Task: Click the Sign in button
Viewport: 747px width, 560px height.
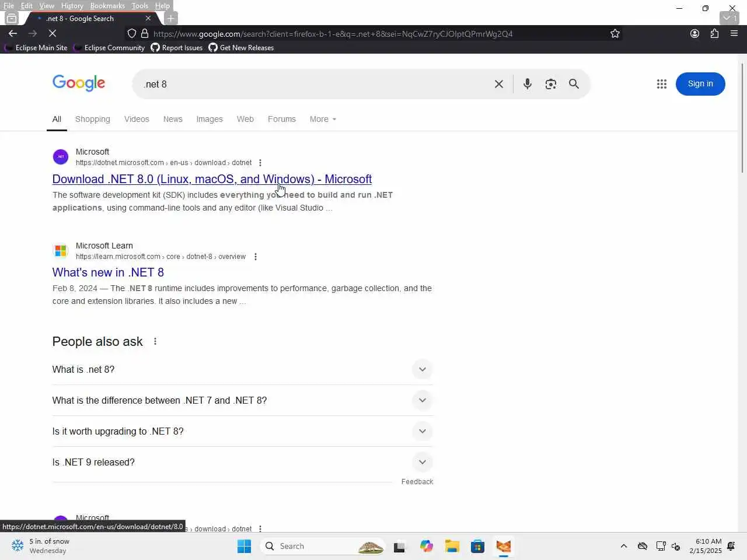Action: 700,84
